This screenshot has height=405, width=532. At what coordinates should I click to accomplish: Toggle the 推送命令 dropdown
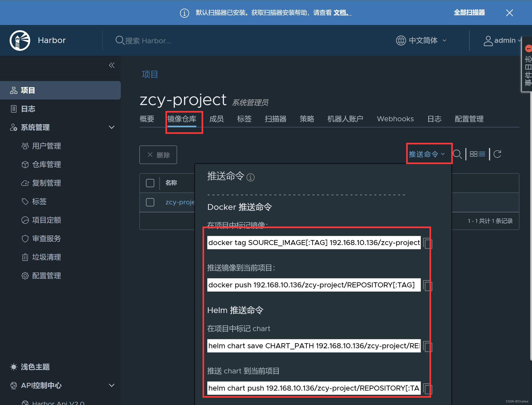(x=427, y=154)
